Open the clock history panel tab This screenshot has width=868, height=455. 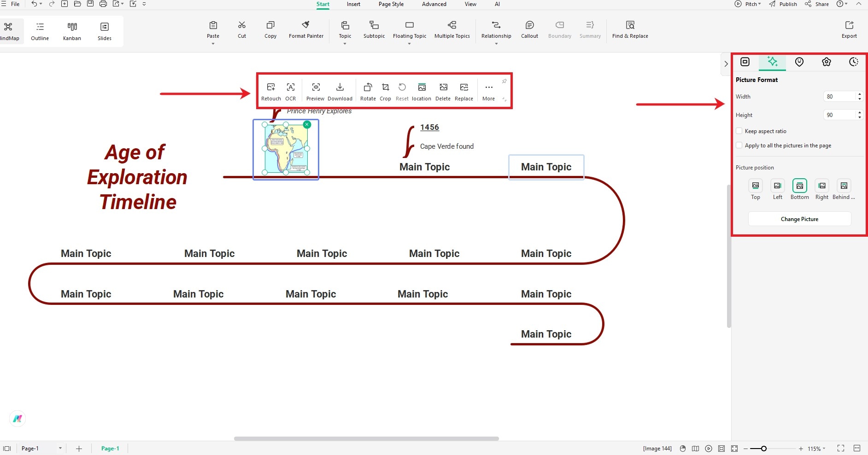click(854, 62)
